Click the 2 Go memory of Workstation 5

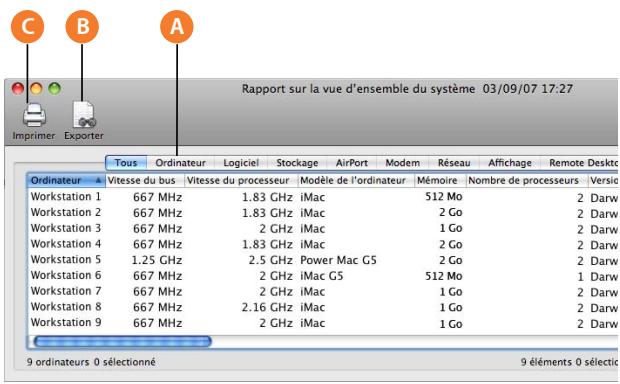(x=451, y=260)
